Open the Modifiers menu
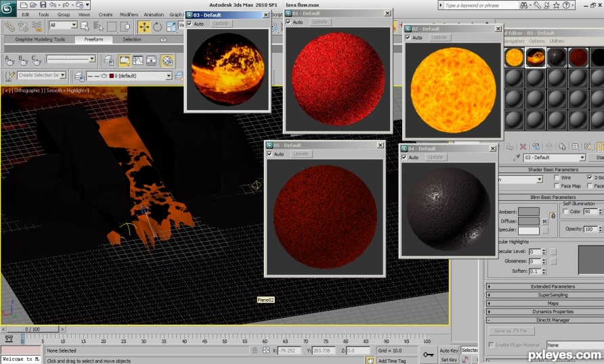604x364 pixels. pos(129,15)
